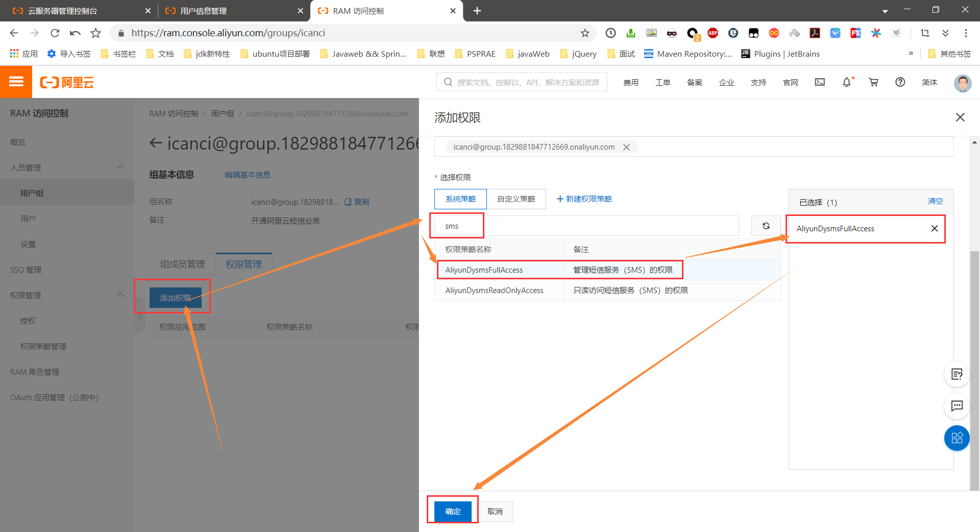Collapse the left sidebar handle
Image resolution: width=980 pixels, height=532 pixels.
(x=139, y=317)
